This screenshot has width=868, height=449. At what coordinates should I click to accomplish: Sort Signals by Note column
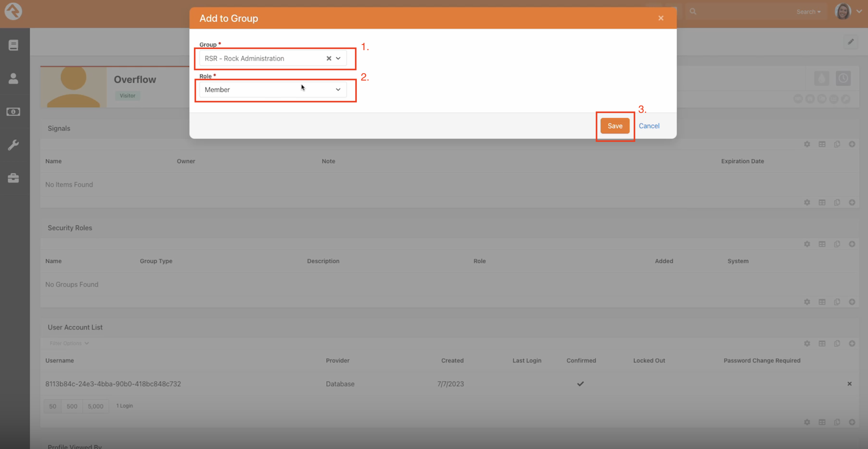(x=328, y=161)
